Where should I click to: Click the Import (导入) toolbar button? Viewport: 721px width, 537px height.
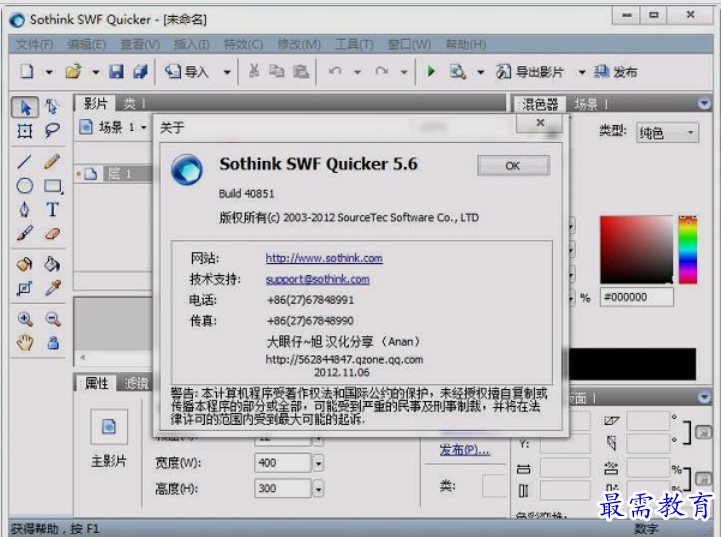tap(186, 72)
